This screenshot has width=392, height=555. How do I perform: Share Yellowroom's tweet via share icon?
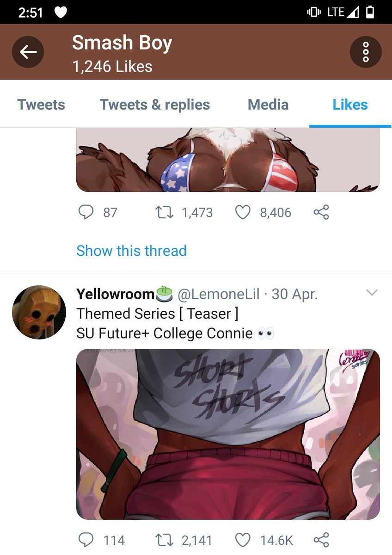[x=321, y=540]
